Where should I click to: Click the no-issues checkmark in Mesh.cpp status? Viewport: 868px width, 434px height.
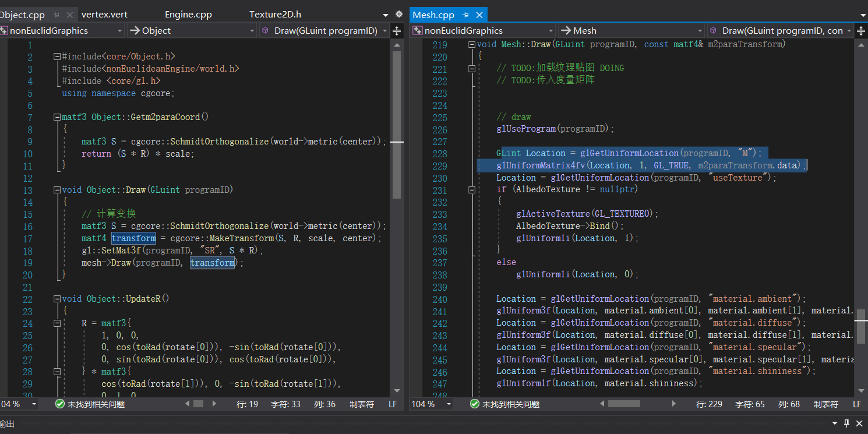[474, 404]
